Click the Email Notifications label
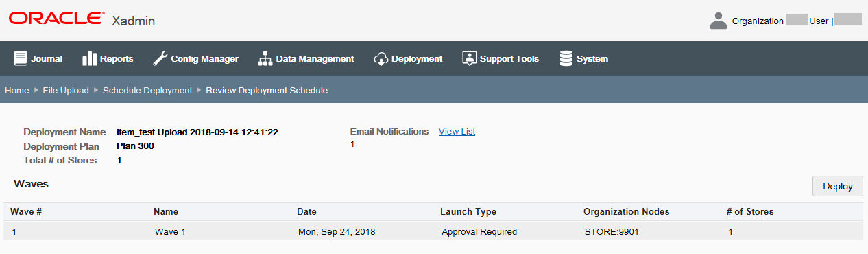The image size is (868, 254). [389, 131]
